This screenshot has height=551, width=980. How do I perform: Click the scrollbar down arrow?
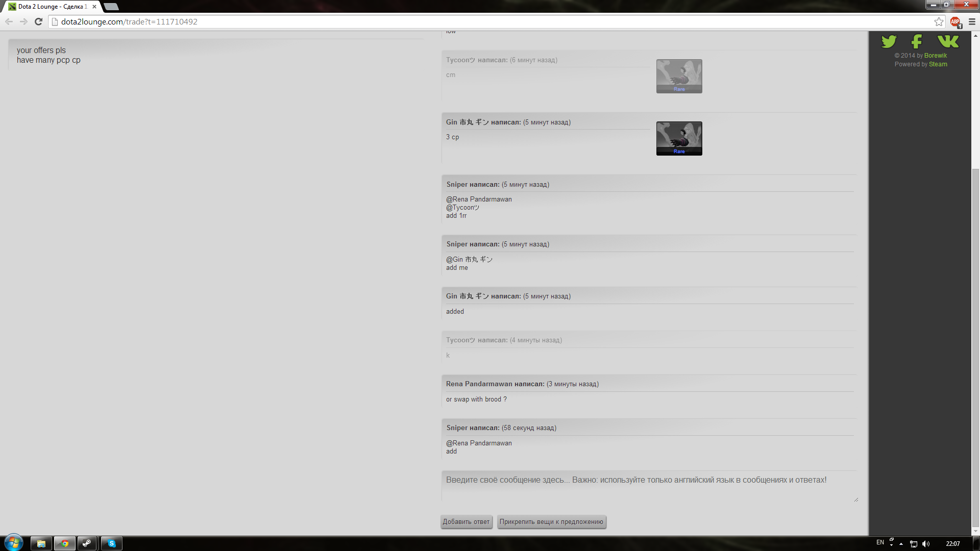point(975,531)
